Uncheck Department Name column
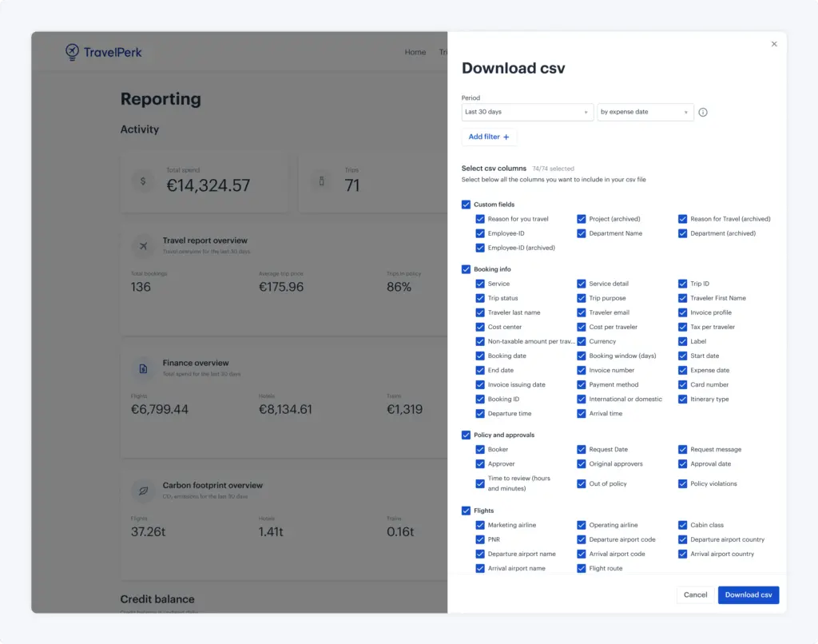 click(582, 233)
